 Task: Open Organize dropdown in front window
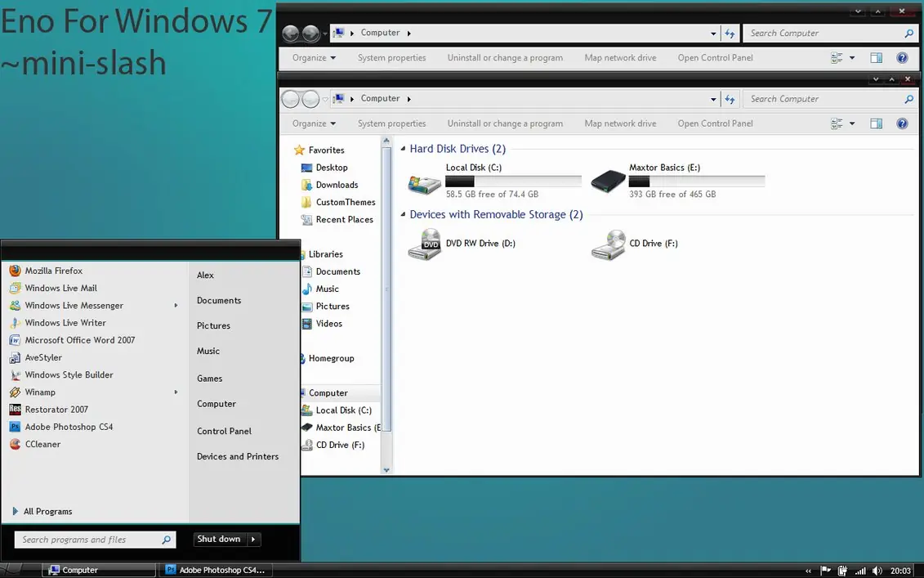coord(314,123)
